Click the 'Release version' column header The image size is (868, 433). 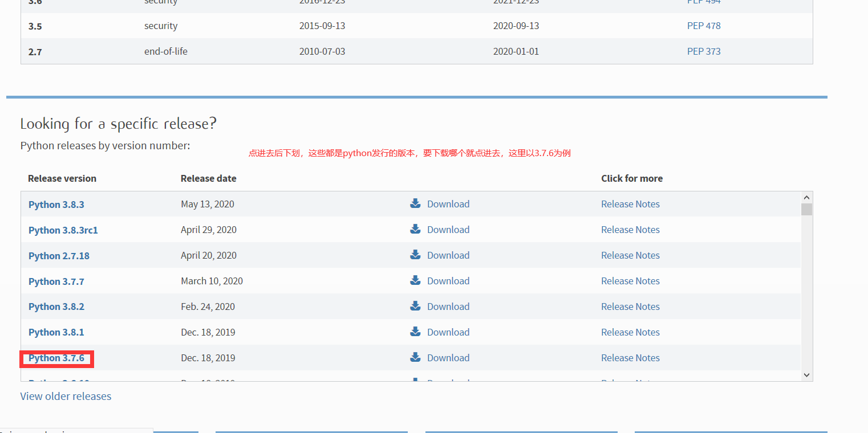pos(62,178)
